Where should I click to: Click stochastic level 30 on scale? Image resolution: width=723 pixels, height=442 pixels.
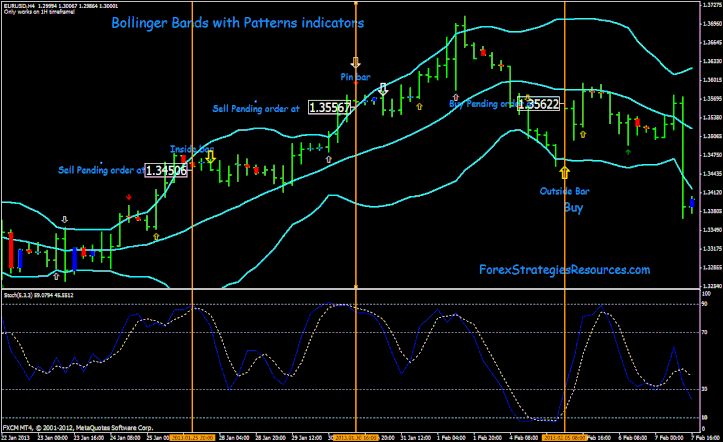click(705, 389)
